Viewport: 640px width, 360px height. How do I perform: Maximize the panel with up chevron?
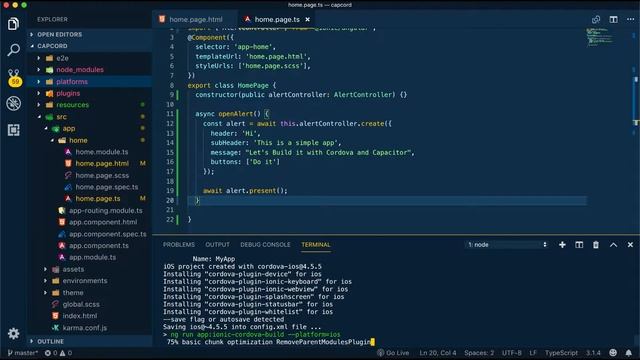613,244
